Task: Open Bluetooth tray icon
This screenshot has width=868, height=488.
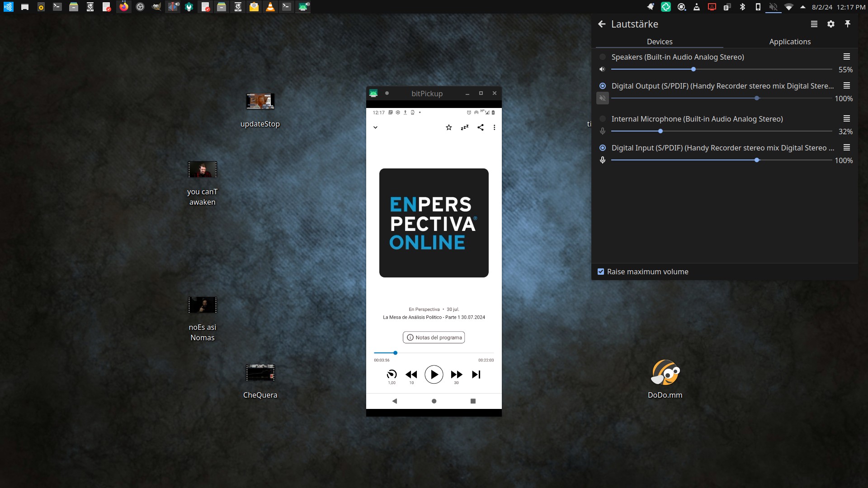Action: coord(742,7)
